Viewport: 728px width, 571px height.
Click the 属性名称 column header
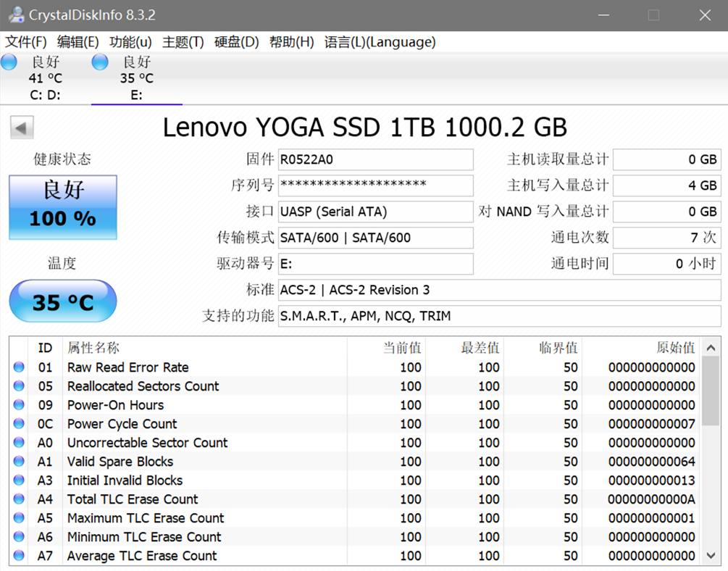pyautogui.click(x=205, y=348)
